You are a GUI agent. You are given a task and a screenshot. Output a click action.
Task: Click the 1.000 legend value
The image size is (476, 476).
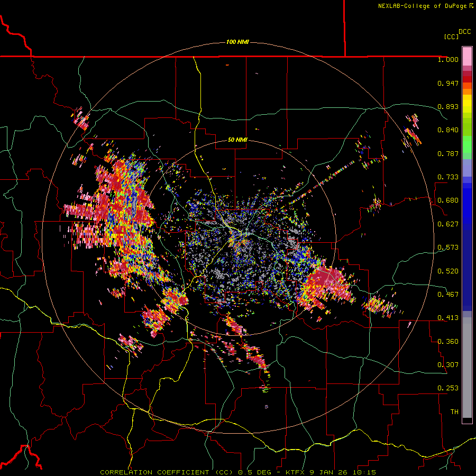tap(448, 59)
